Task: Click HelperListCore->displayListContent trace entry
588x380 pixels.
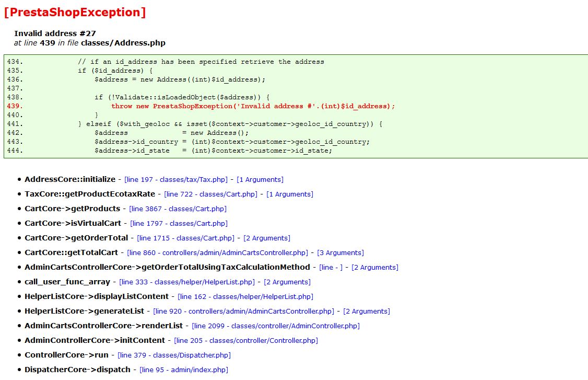Action: [x=97, y=297]
